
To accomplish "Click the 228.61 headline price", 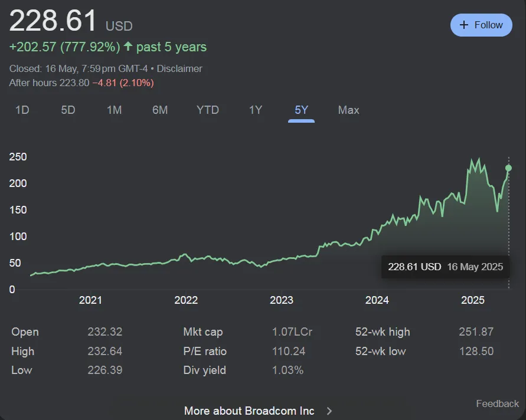I will point(53,21).
